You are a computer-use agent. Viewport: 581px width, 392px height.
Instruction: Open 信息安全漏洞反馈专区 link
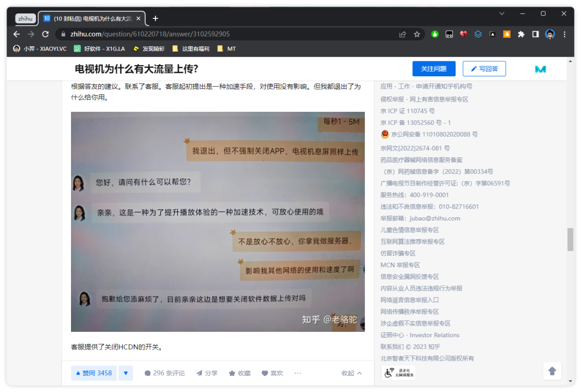coord(410,276)
